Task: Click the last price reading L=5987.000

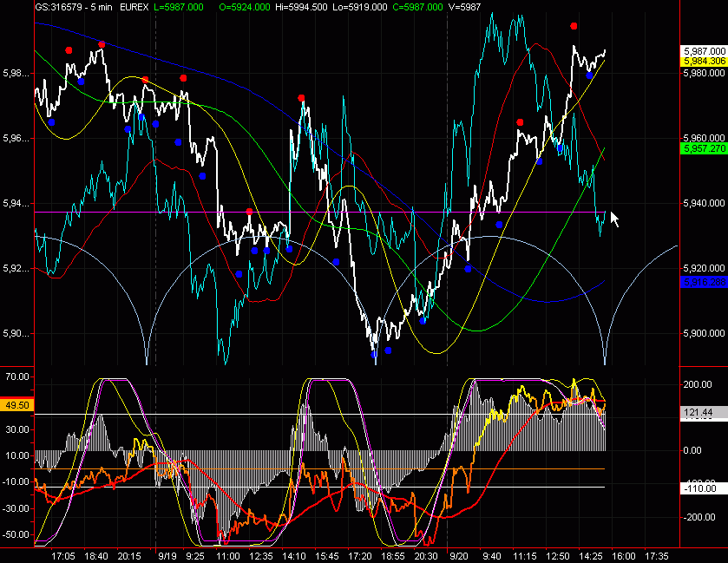Action: (x=179, y=7)
